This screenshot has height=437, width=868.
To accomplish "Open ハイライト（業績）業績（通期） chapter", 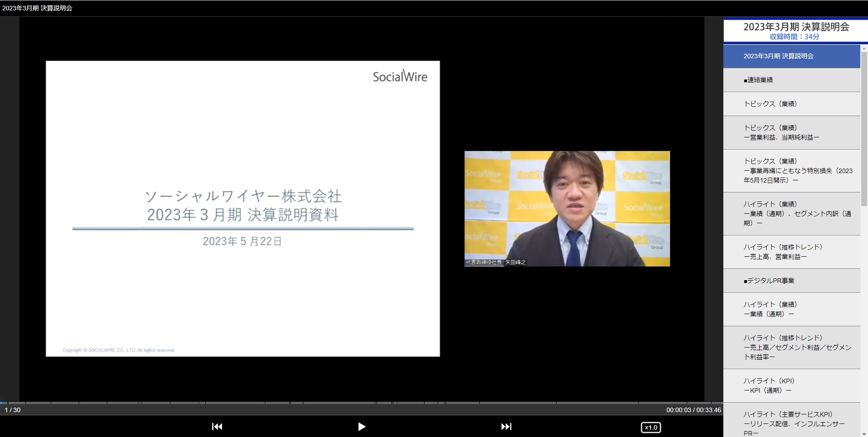I will pyautogui.click(x=792, y=309).
